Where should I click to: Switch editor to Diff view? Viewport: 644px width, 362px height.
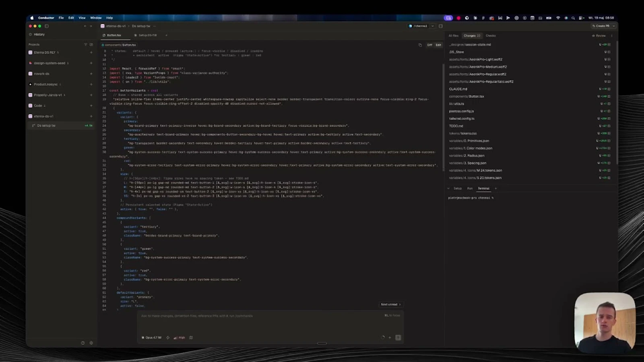[x=430, y=45]
